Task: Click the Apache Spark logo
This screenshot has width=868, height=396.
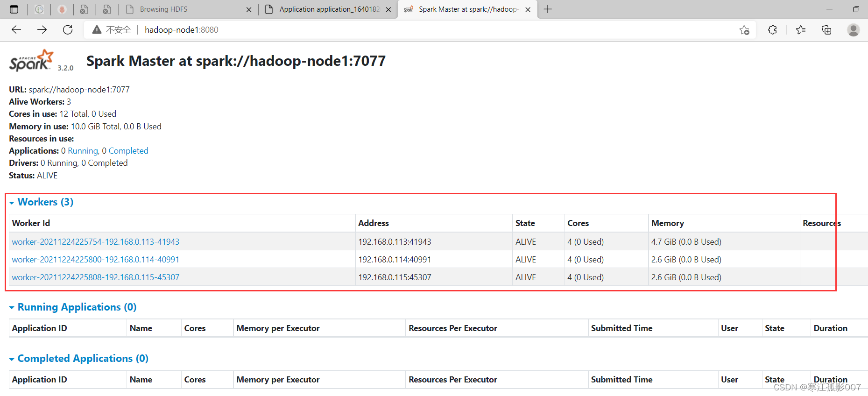Action: [x=31, y=61]
